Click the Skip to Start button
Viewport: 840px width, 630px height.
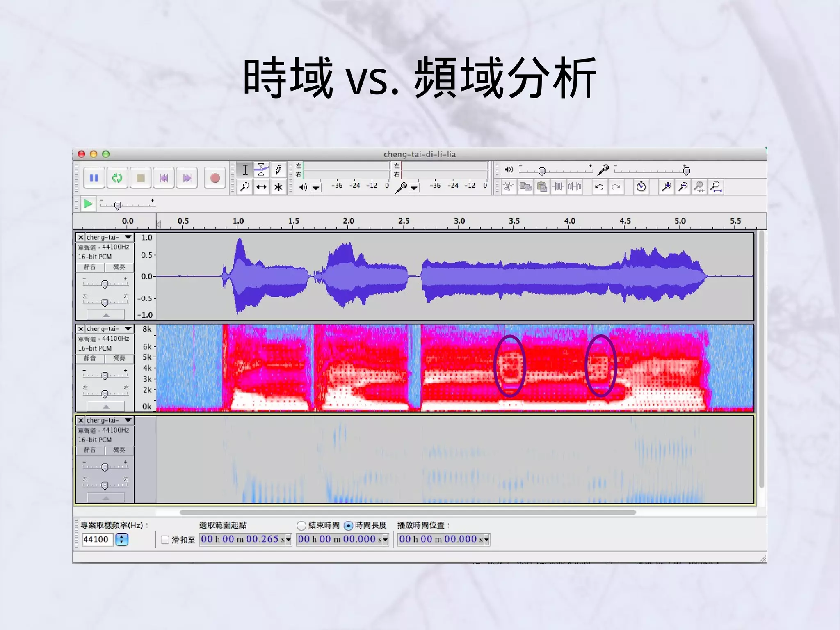164,178
